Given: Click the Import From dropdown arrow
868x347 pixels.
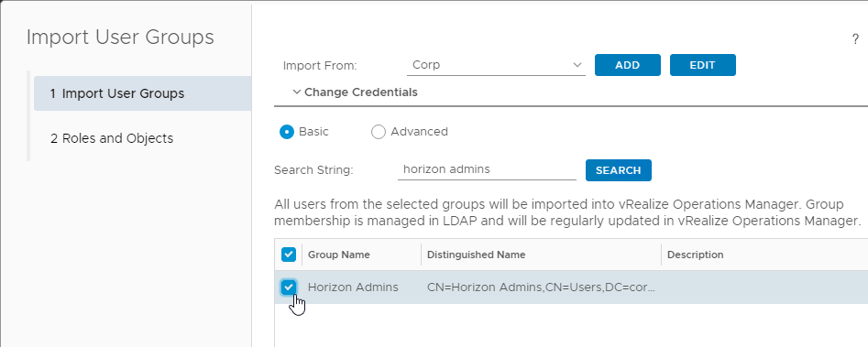Looking at the screenshot, I should coord(577,65).
